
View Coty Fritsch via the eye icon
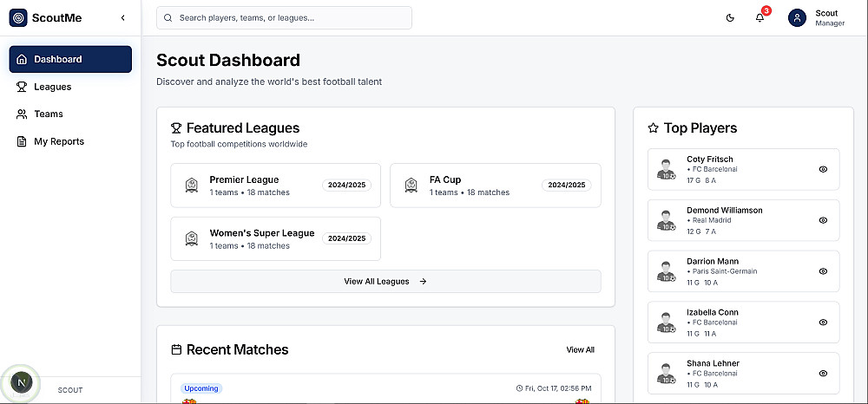(x=823, y=170)
